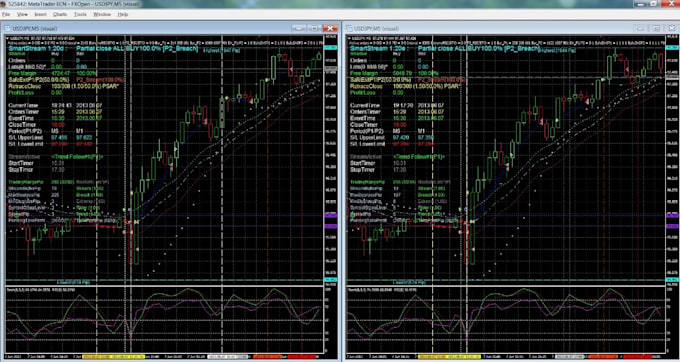Screen dimensions: 680x362
Task: Click the left chart's Stochastic indicator pane
Action: pyautogui.click(x=164, y=320)
